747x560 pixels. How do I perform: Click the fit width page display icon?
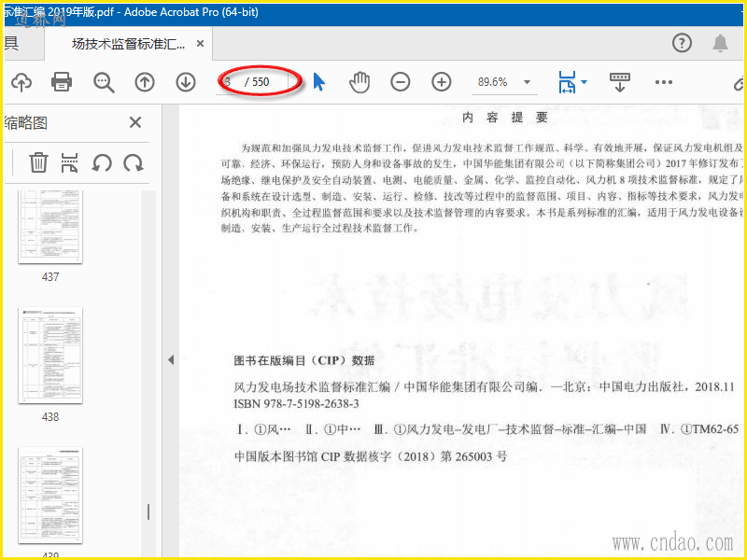567,82
